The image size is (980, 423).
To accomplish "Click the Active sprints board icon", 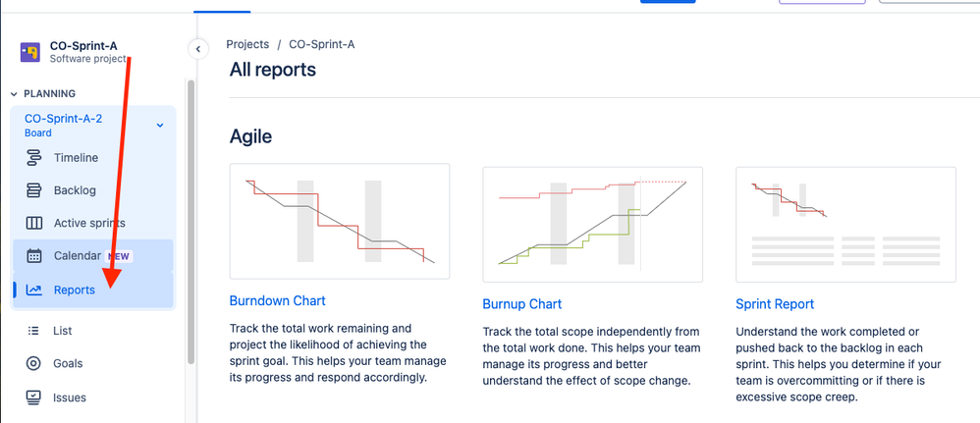I will coord(33,223).
